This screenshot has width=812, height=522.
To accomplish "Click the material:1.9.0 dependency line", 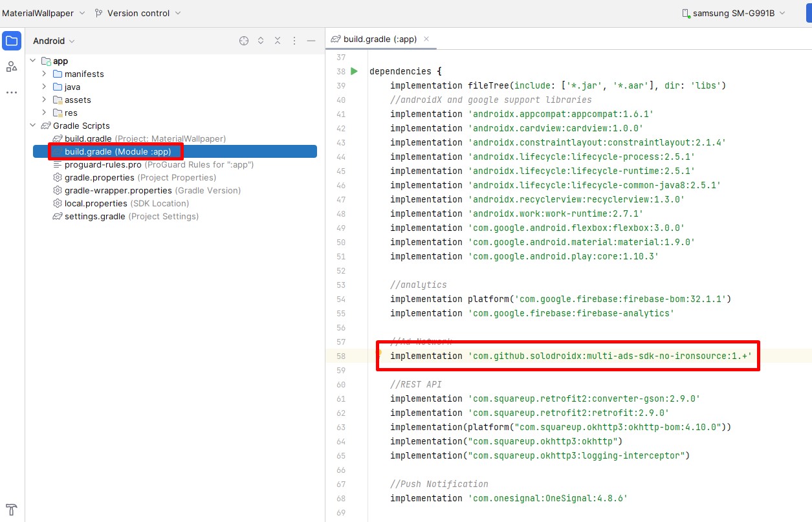I will (x=542, y=242).
